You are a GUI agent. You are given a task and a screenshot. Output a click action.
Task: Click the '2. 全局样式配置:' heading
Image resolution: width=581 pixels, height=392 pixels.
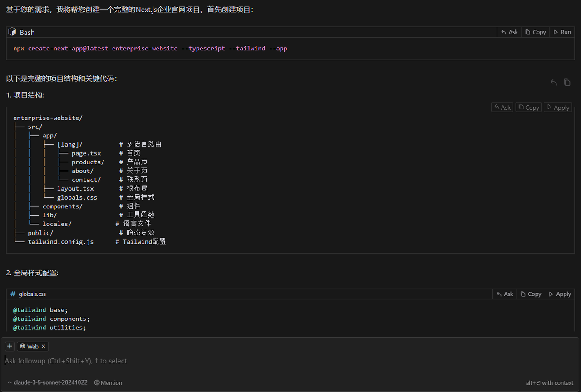tap(32, 273)
